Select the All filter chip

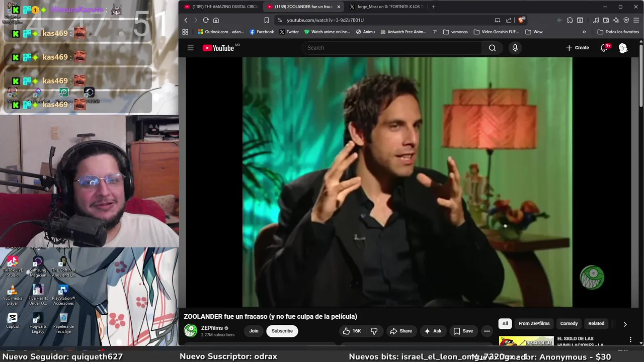(x=505, y=323)
